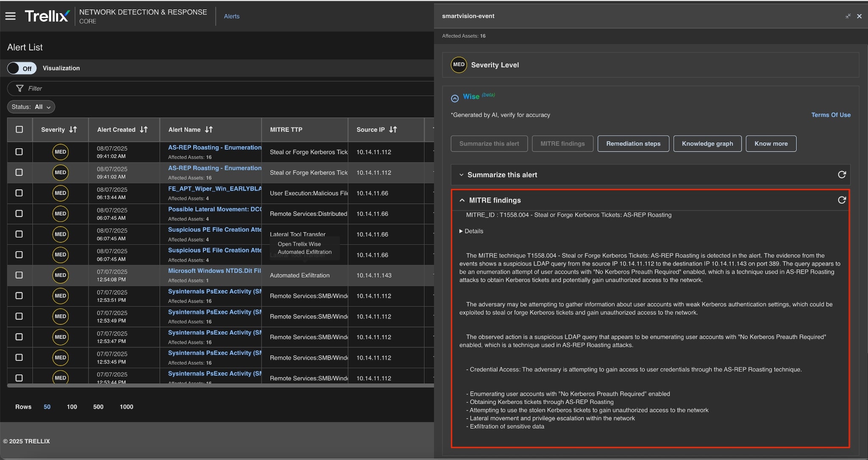Collapse the Wise section circle chevron
This screenshot has width=868, height=460.
coord(455,98)
